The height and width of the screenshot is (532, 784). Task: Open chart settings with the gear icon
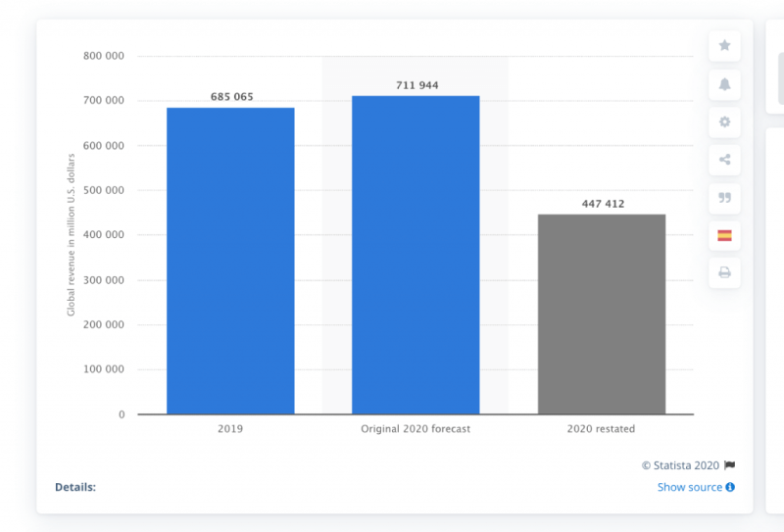724,122
